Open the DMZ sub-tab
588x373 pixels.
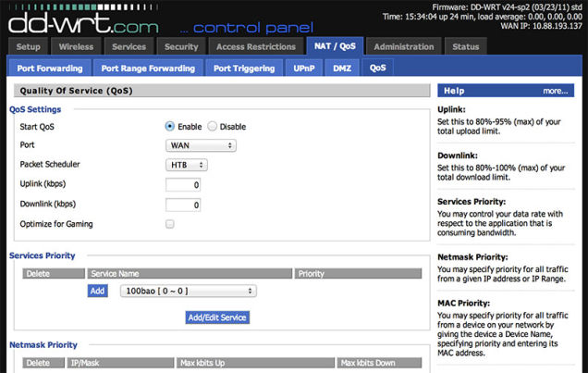(342, 68)
